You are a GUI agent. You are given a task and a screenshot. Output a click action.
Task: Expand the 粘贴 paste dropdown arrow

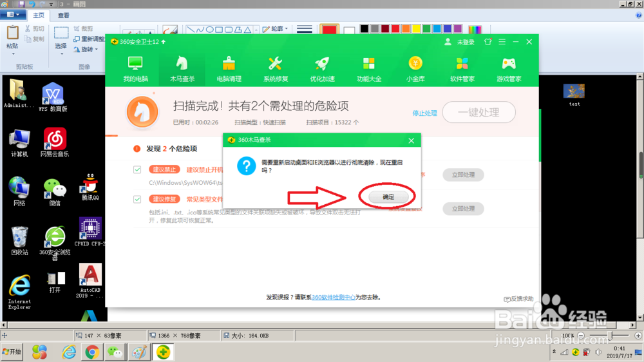[13, 54]
